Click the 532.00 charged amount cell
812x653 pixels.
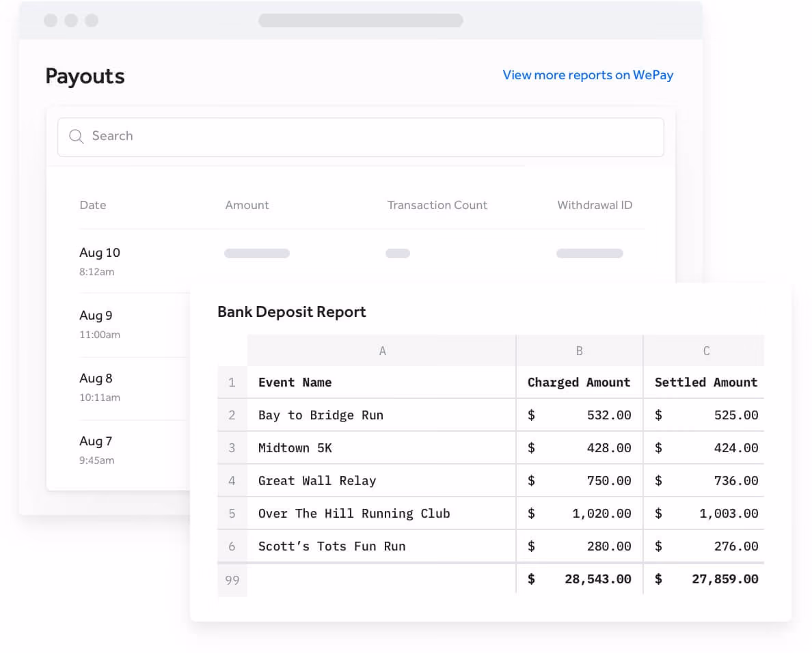pos(580,415)
